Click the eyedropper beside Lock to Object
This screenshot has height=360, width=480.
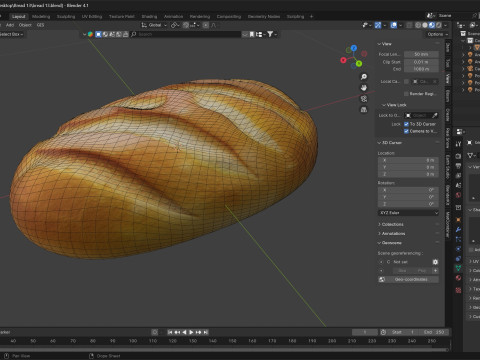[435, 116]
